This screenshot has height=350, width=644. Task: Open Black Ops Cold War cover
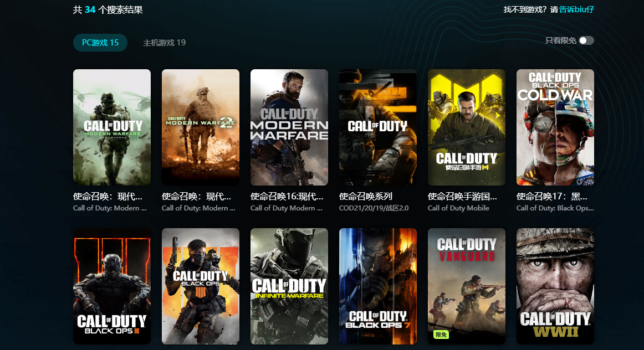point(555,127)
